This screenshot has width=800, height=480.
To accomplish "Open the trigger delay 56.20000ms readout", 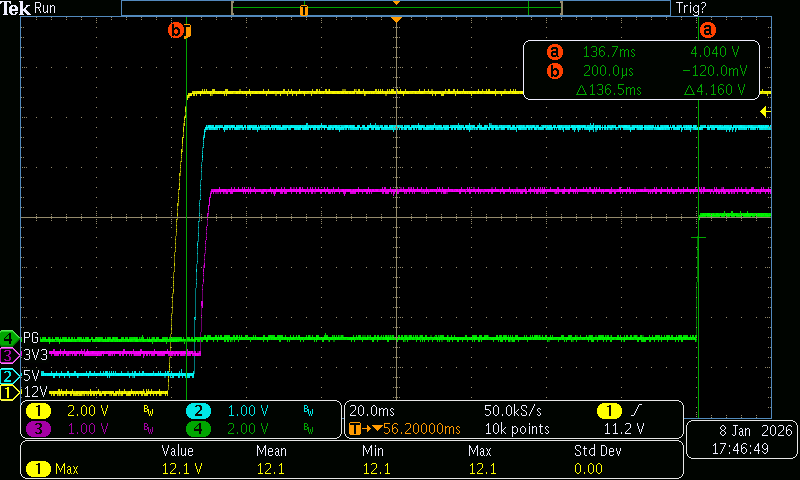I will pos(408,429).
